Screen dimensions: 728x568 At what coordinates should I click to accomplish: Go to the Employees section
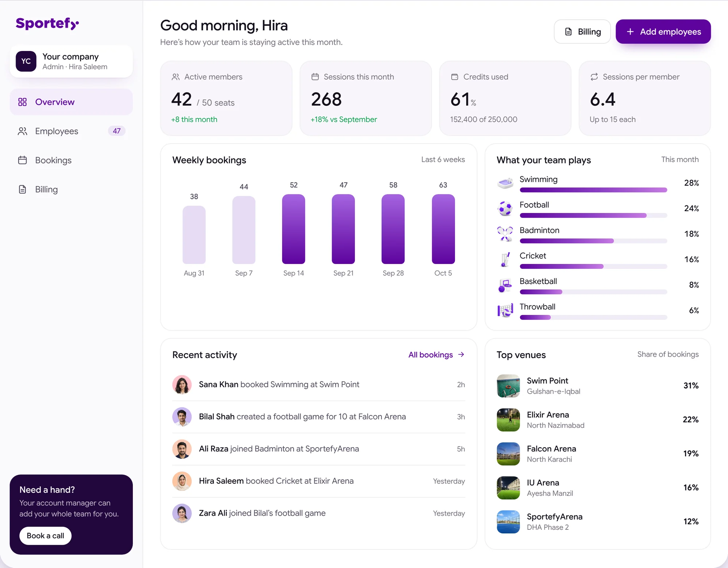pyautogui.click(x=71, y=131)
